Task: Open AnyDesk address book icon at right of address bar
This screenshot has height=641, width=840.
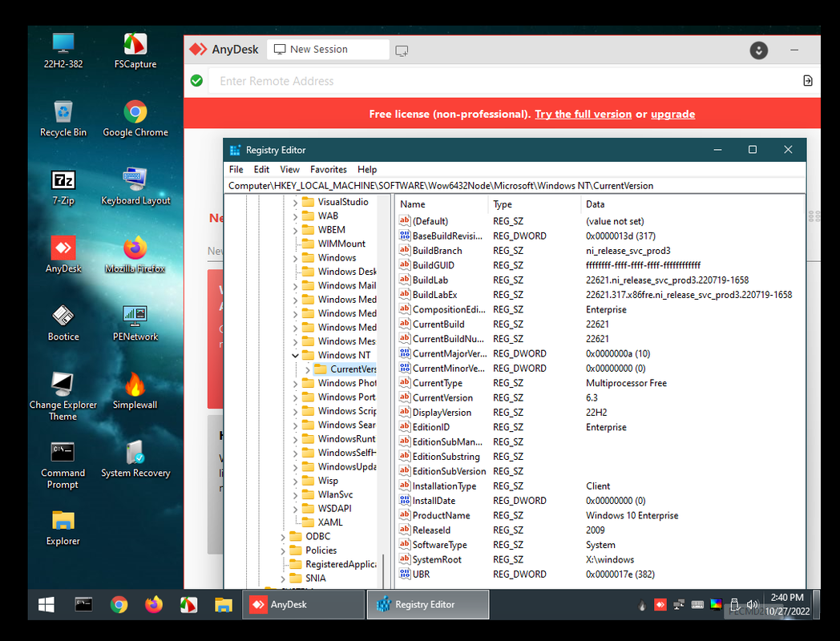Action: (x=808, y=81)
